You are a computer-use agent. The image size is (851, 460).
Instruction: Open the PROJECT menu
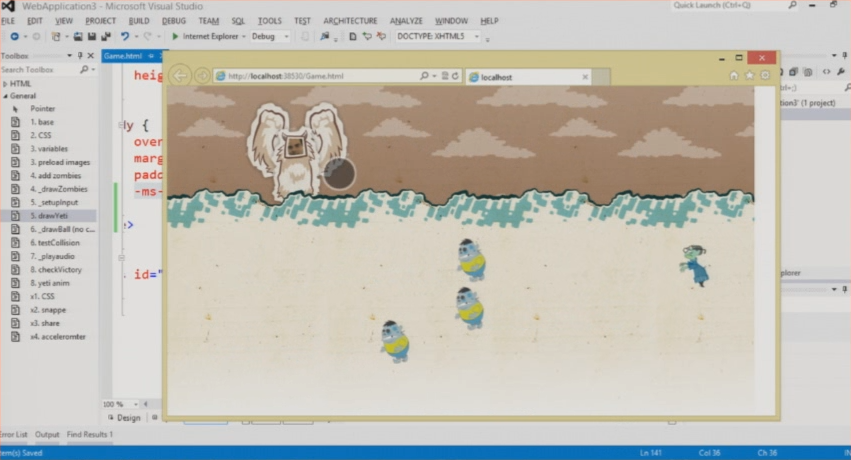pos(100,21)
